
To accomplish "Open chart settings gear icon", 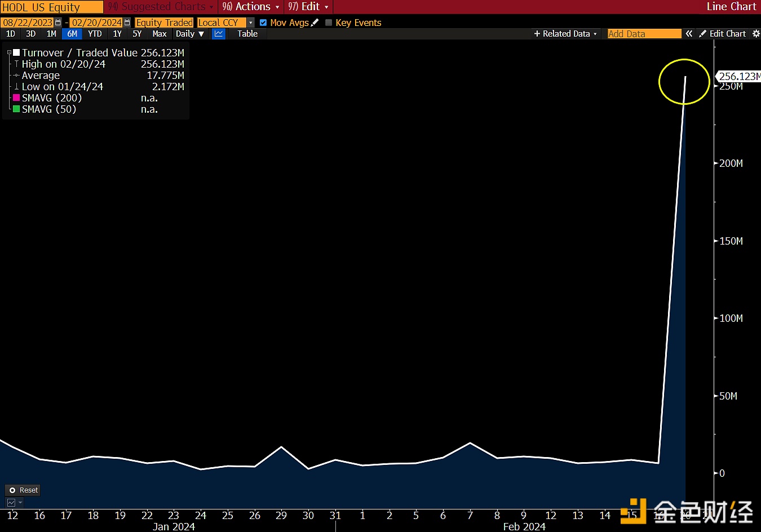I will pos(756,34).
